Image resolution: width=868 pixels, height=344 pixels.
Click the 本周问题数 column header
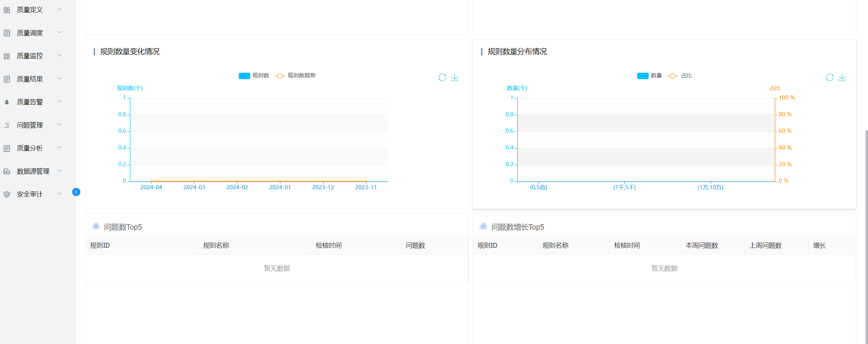pyautogui.click(x=702, y=245)
